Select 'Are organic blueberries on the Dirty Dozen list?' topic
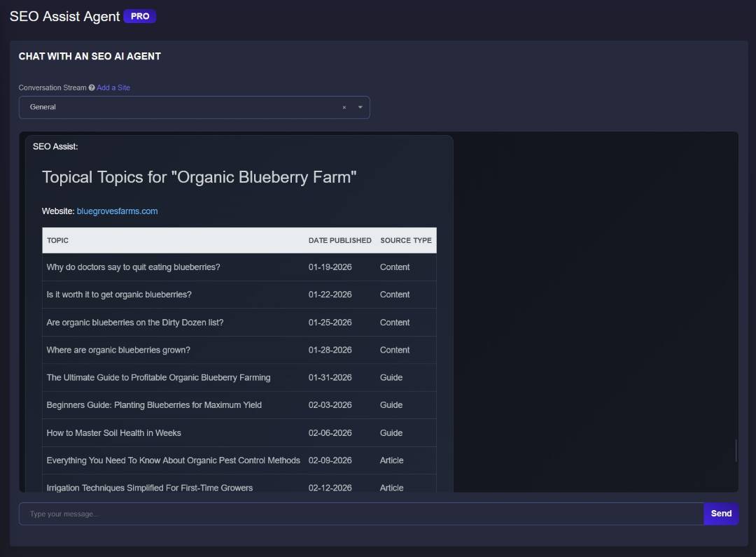The image size is (756, 557). point(135,323)
